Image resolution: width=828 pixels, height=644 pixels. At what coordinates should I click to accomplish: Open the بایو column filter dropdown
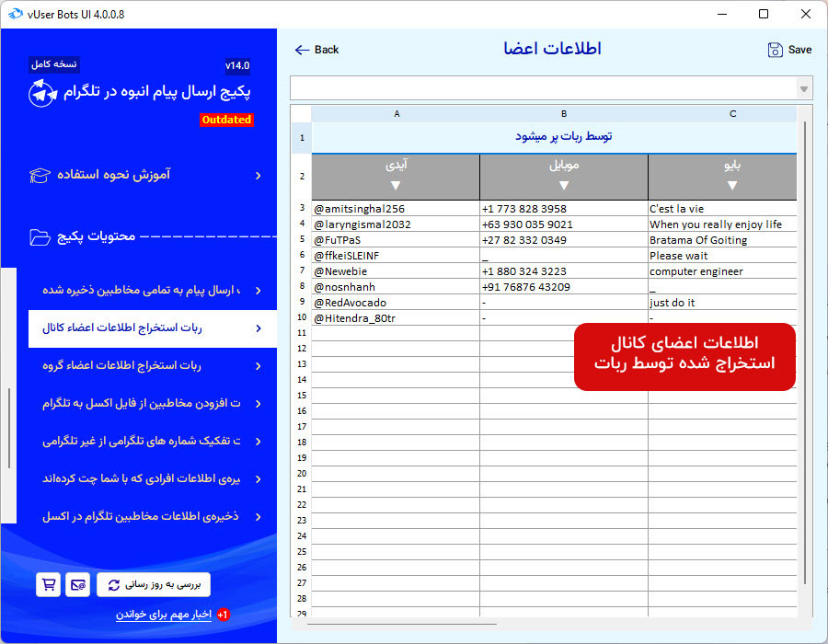(x=732, y=186)
